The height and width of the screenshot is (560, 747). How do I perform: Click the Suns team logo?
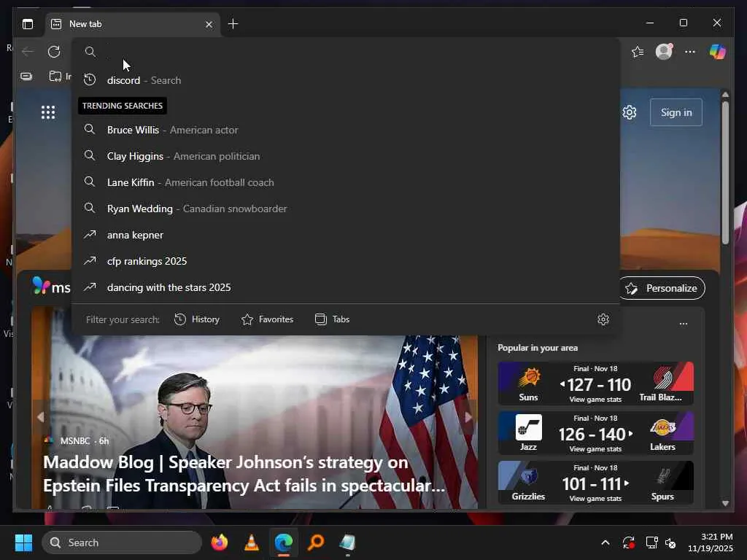(529, 378)
